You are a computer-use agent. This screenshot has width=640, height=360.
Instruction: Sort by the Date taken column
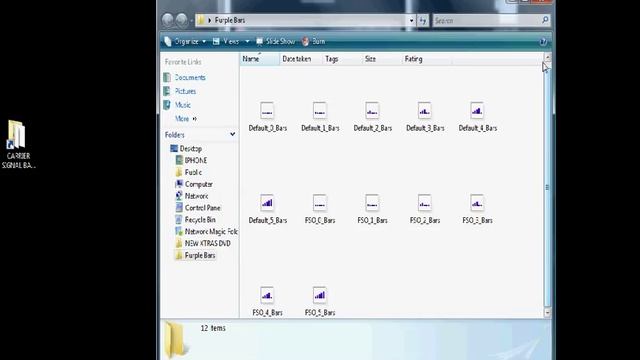pyautogui.click(x=301, y=59)
